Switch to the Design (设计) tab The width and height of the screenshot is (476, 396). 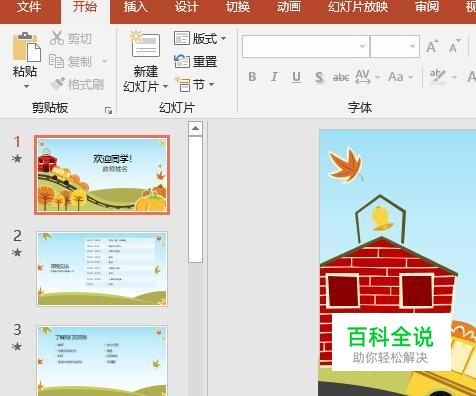click(187, 7)
